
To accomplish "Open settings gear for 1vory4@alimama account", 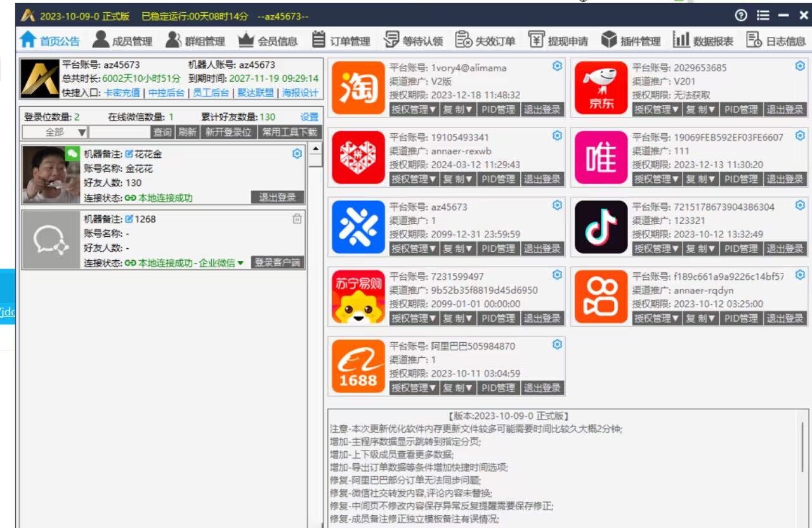I will (x=557, y=66).
